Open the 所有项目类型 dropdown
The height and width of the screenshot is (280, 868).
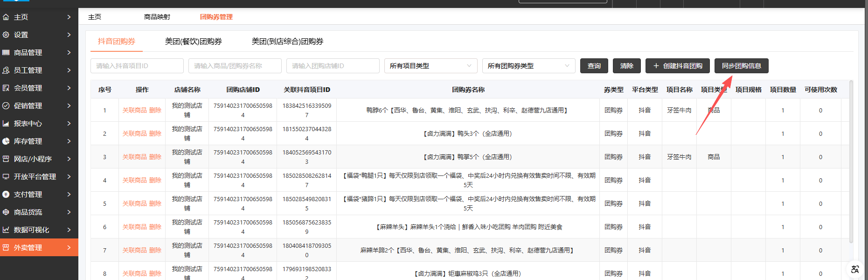tap(431, 66)
